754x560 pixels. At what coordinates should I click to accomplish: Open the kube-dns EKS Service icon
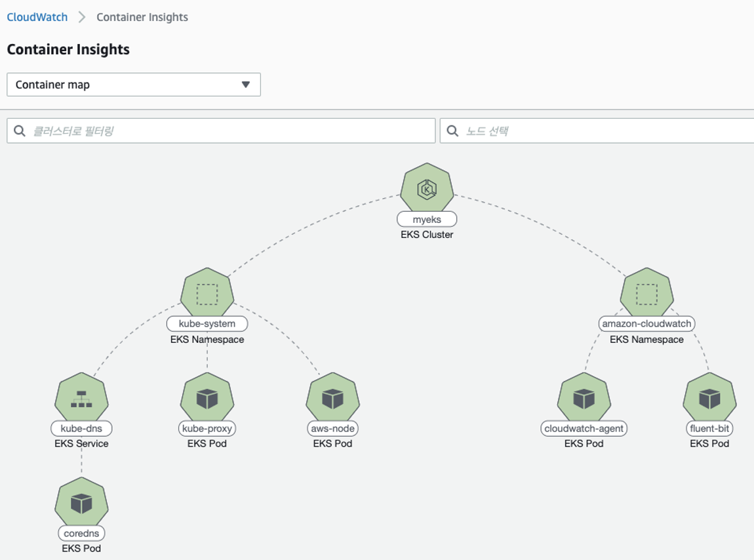point(81,398)
